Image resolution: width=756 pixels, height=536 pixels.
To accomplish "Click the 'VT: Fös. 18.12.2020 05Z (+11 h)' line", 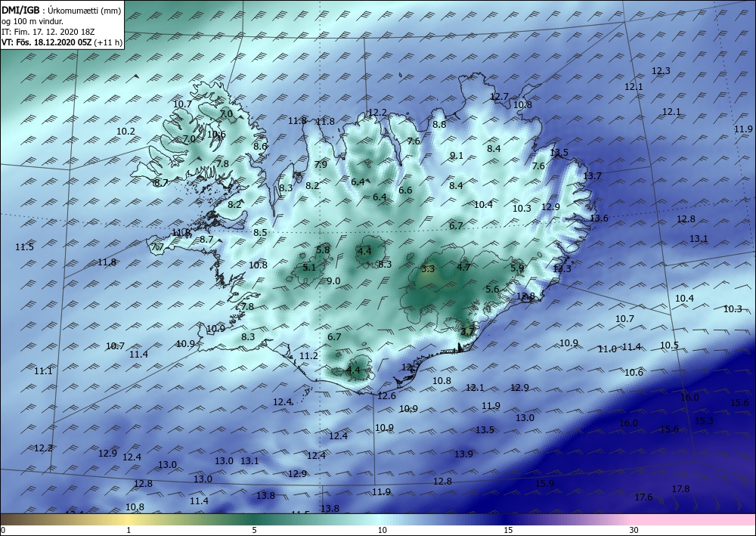I will pos(62,42).
